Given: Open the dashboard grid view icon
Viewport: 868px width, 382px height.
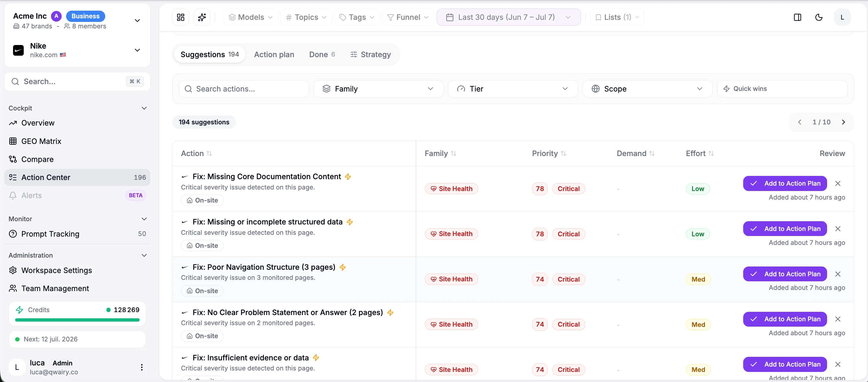Looking at the screenshot, I should coord(181,17).
